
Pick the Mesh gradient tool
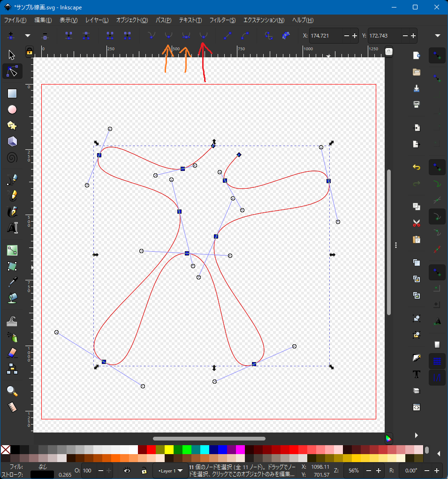[x=12, y=266]
